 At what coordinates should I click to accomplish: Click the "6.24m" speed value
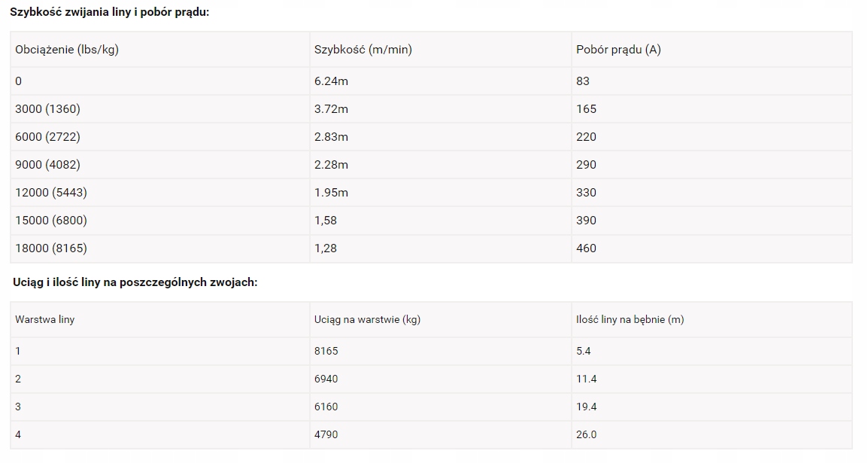click(331, 81)
